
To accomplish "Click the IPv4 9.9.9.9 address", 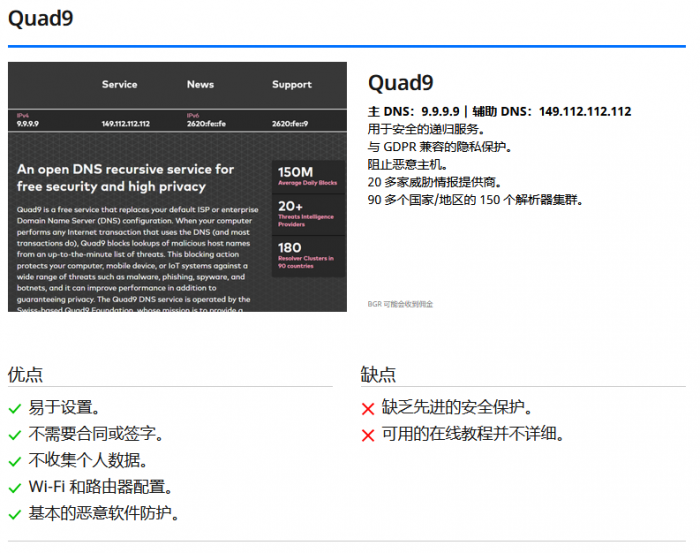I will click(x=28, y=123).
